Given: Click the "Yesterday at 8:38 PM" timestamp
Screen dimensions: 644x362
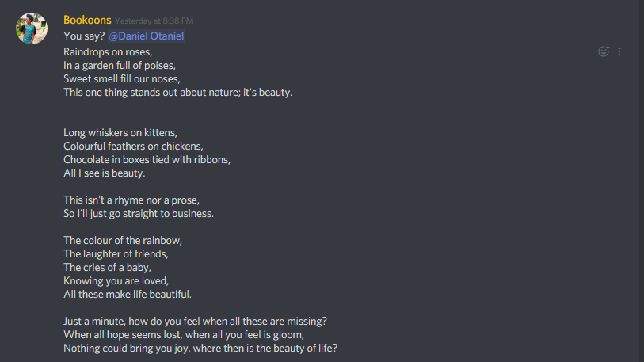Looking at the screenshot, I should (x=154, y=21).
